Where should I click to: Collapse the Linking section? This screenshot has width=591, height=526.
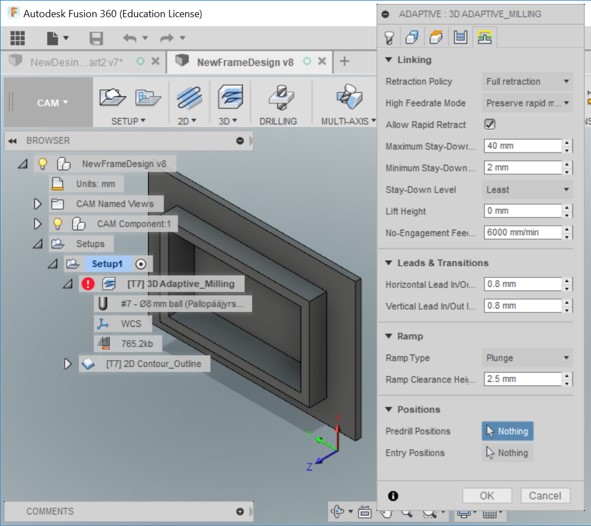389,60
